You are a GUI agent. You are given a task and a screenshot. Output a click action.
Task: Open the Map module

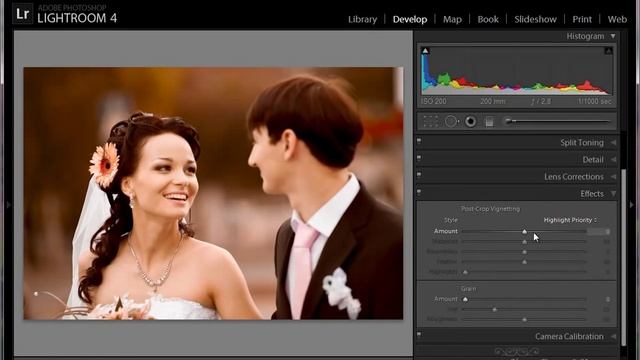point(452,19)
